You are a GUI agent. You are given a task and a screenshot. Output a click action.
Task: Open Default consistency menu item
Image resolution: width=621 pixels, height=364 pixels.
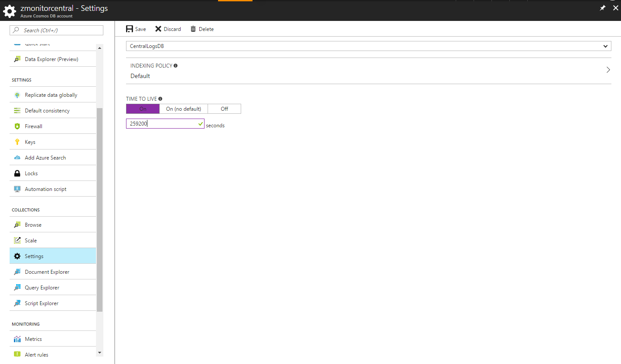(53, 111)
